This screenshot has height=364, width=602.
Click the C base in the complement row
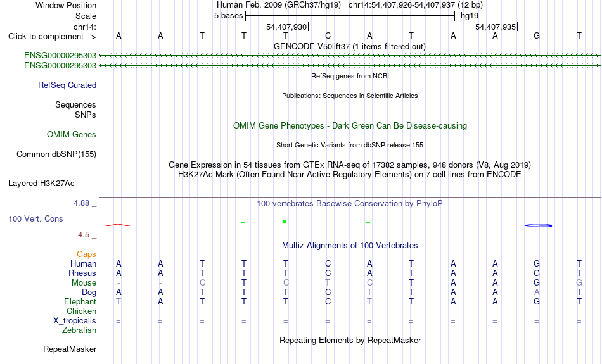click(328, 35)
